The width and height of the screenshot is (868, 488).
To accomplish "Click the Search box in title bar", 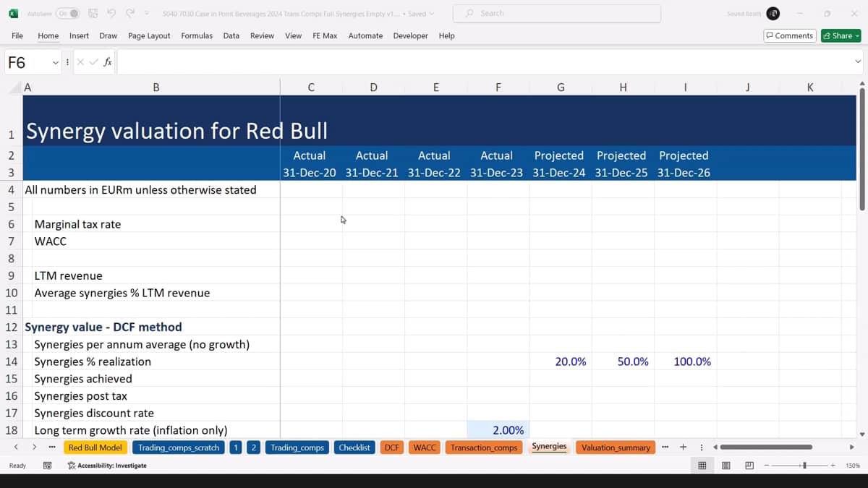I will pyautogui.click(x=556, y=13).
